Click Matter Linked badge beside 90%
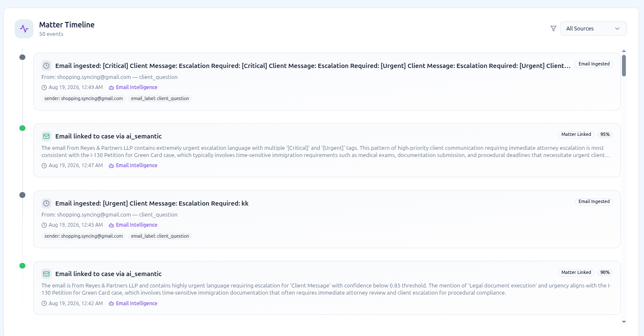 pos(576,272)
